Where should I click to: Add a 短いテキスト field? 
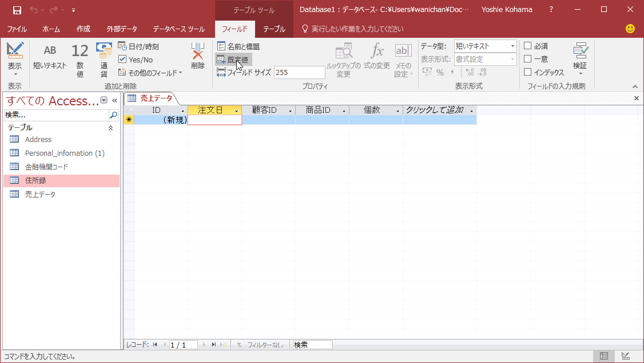click(x=50, y=57)
